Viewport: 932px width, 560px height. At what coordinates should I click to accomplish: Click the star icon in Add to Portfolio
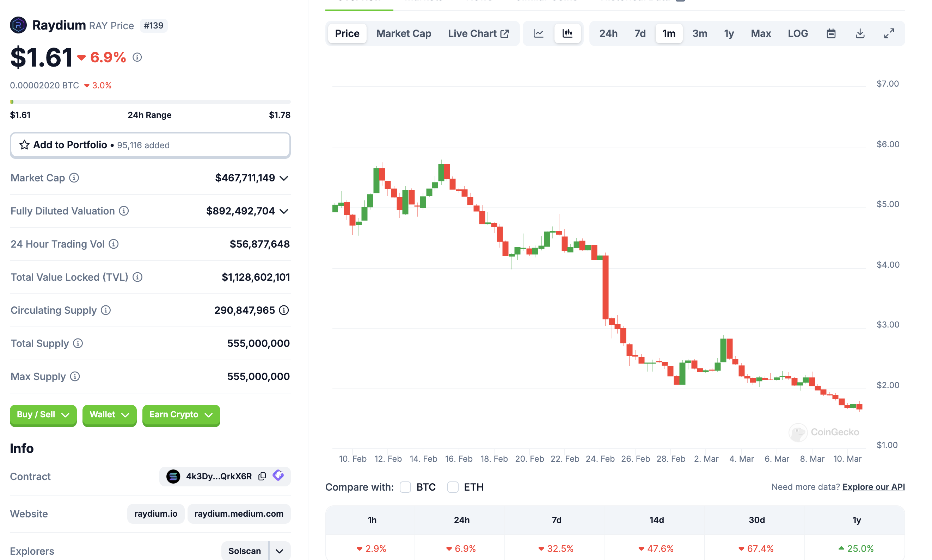[25, 145]
